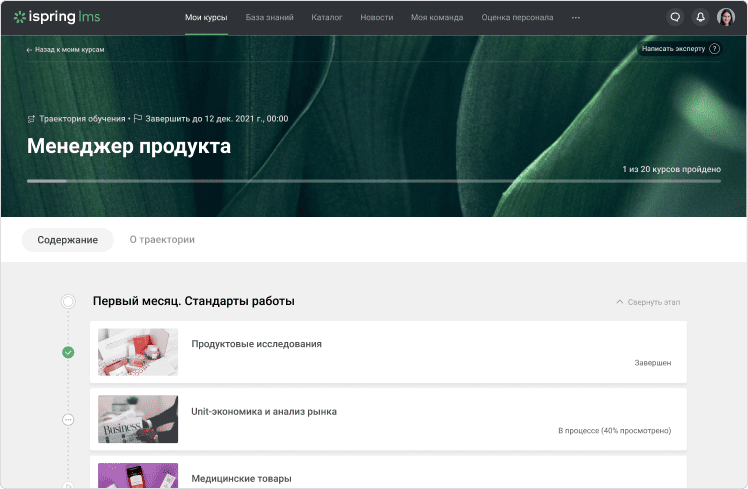
Task: Open the course Unit-экономика и анализ рынка
Action: coord(388,419)
